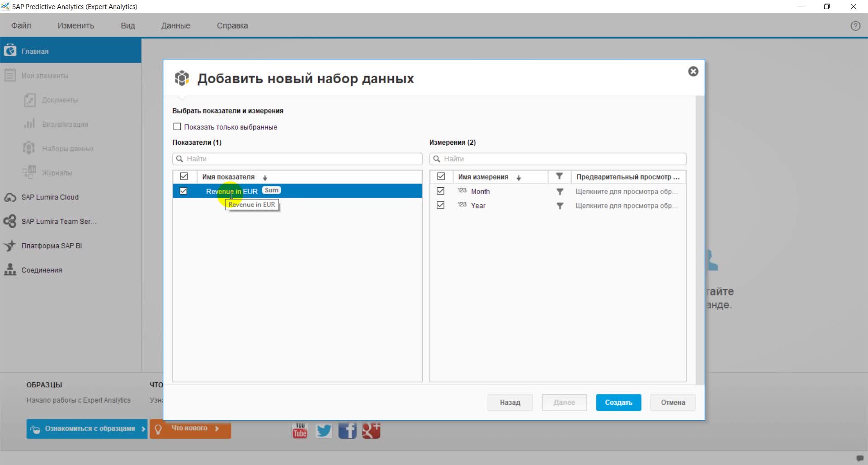The width and height of the screenshot is (868, 465).
Task: Click the SAP Lumira Cloud icon
Action: 10,197
